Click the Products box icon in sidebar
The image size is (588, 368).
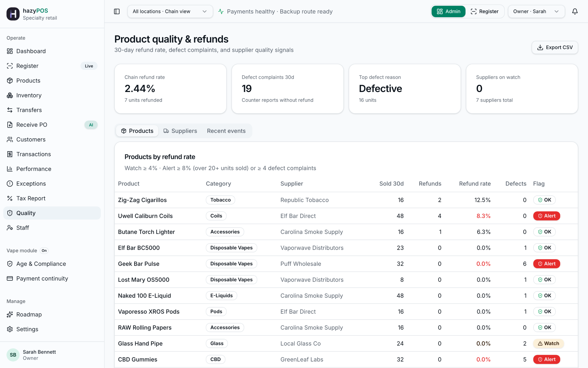click(x=10, y=81)
